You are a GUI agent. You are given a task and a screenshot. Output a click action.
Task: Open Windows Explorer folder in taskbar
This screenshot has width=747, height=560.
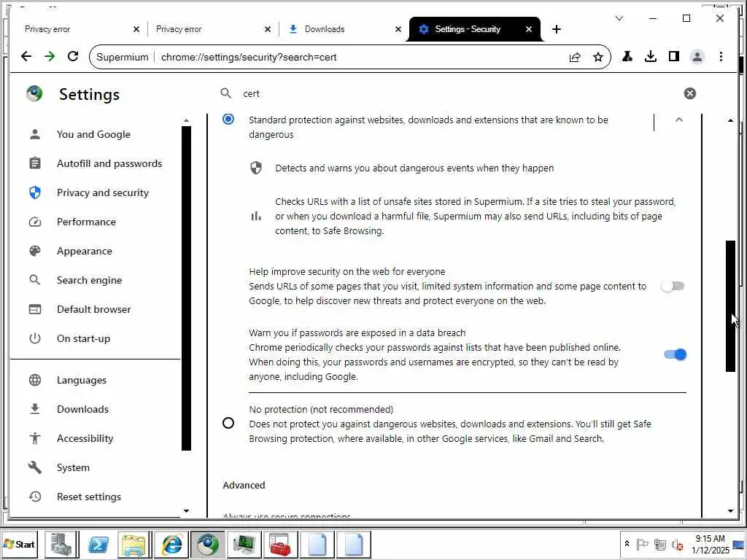134,544
